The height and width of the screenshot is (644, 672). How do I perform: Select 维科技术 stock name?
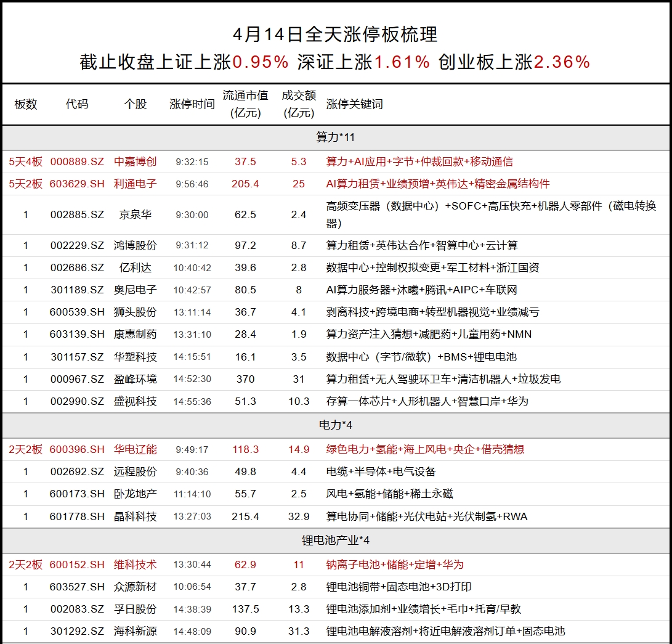136,565
